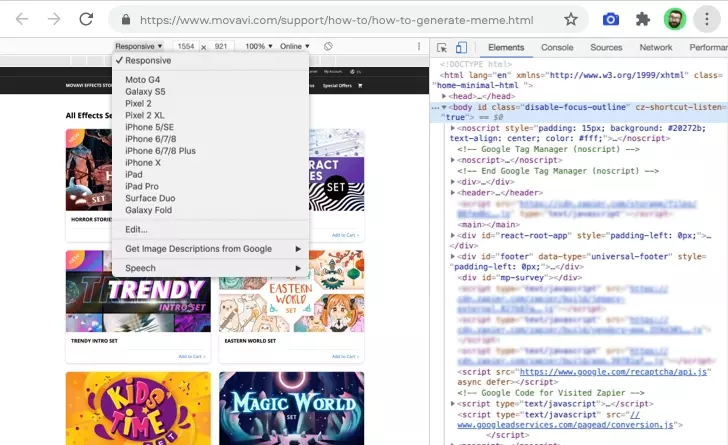The width and height of the screenshot is (728, 445).
Task: Click the viewport height field 921
Action: 221,46
